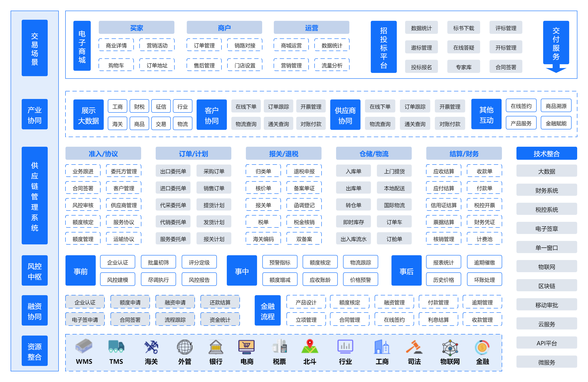The height and width of the screenshot is (382, 588).
Task: Open the 电商 shopping cart icon
Action: click(247, 347)
